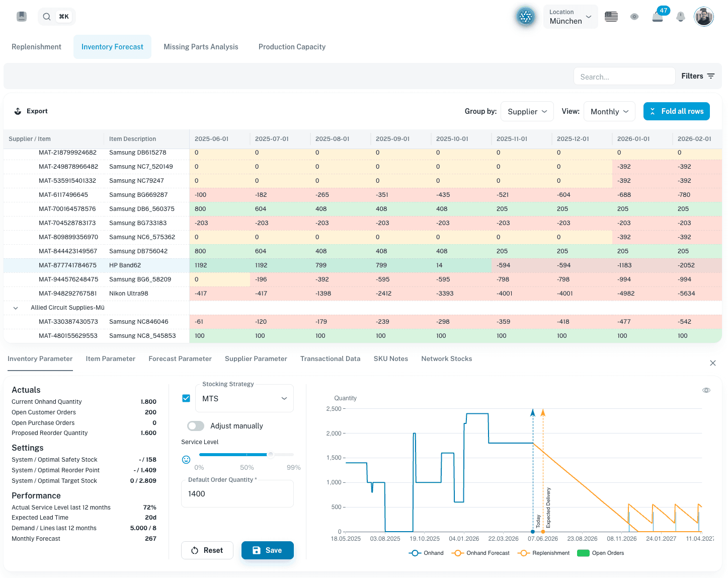The width and height of the screenshot is (728, 578).
Task: Click MAT-944576248475 item row
Action: (x=362, y=279)
